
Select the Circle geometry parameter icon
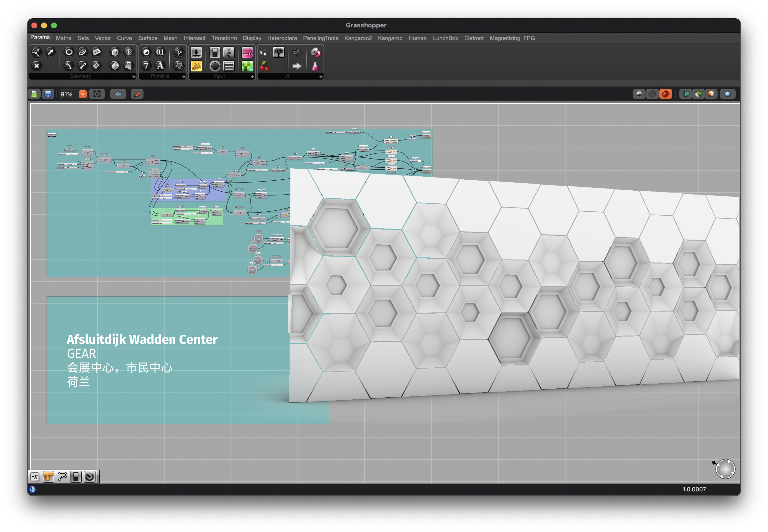point(69,52)
